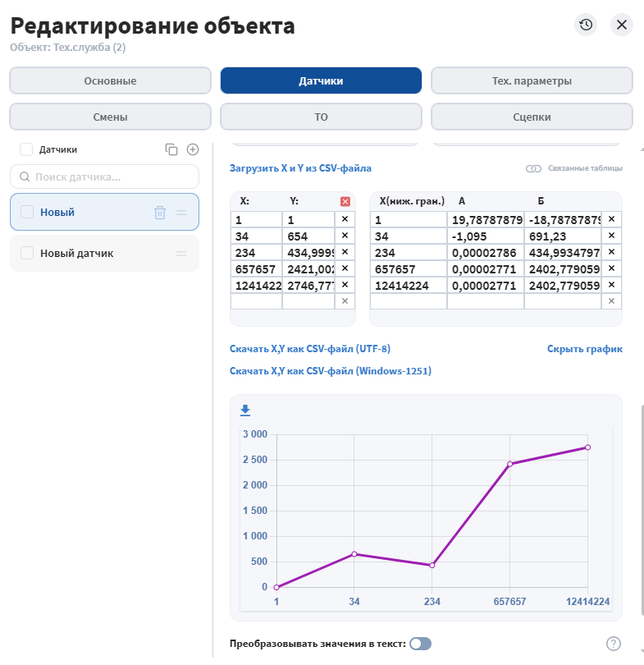Viewport: 644px width, 665px height.
Task: Hide the chart via Скрыть график
Action: click(585, 349)
